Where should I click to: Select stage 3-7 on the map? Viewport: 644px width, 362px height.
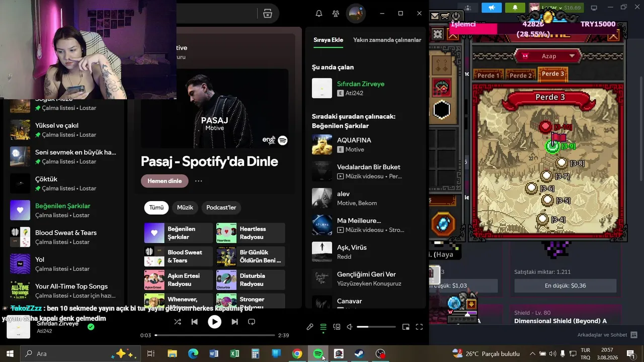(547, 176)
